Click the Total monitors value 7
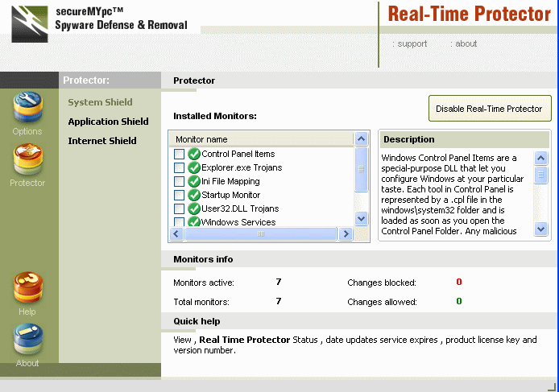559x392 pixels. coord(279,302)
